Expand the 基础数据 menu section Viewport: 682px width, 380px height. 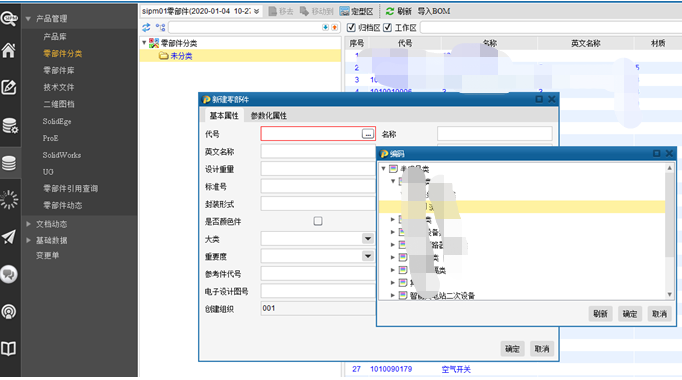(x=28, y=240)
